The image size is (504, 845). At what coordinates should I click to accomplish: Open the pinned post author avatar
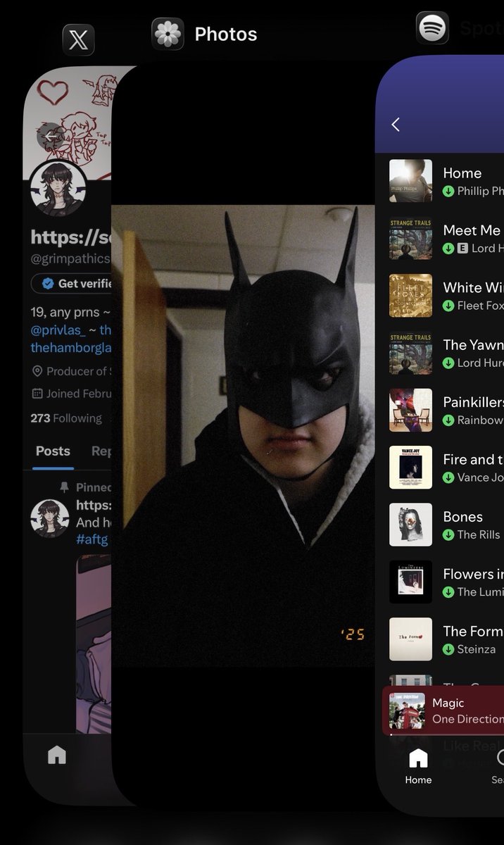[50, 518]
